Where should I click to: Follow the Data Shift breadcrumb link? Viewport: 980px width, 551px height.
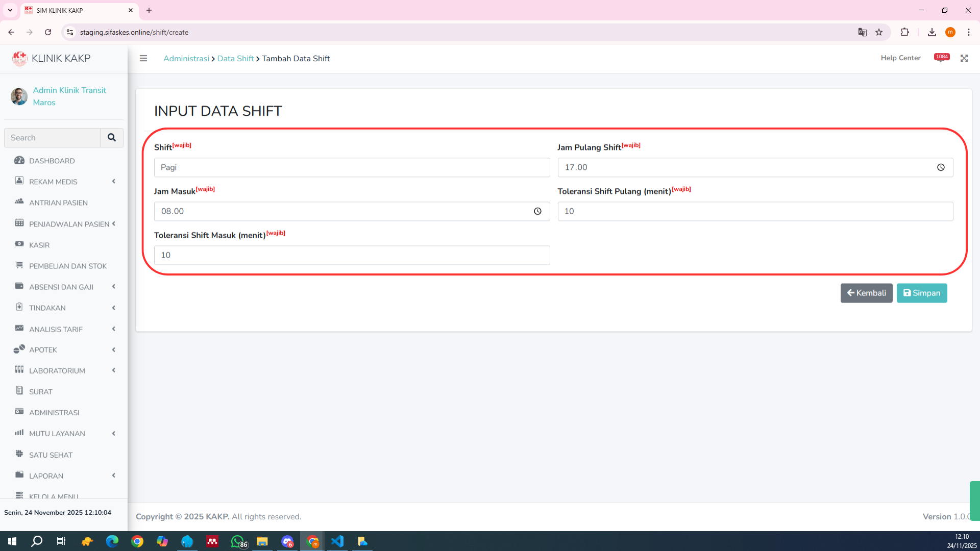[235, 58]
